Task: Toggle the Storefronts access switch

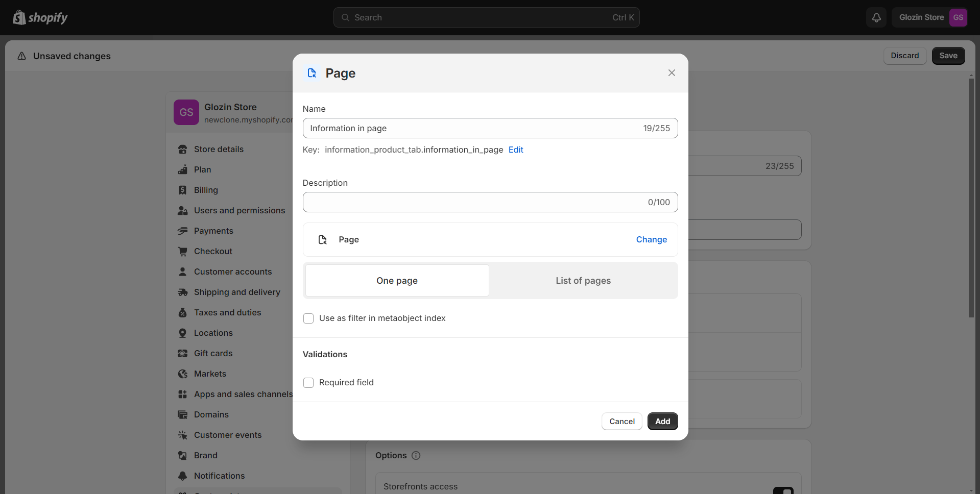Action: pos(783,490)
